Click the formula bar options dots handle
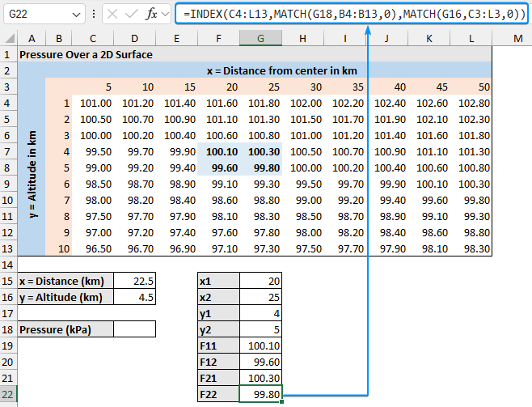 click(x=94, y=14)
